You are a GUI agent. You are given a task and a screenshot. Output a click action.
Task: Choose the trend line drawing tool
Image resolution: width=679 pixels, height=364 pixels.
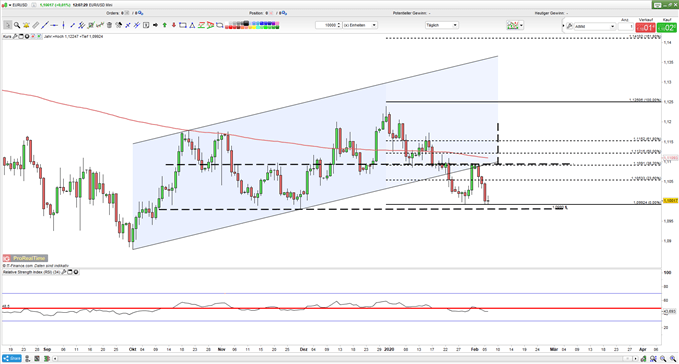[45, 25]
